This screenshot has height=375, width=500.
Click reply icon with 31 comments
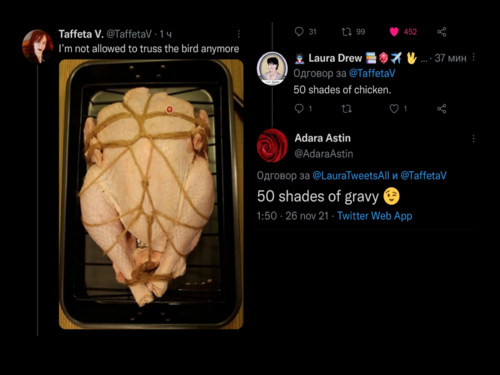coord(299,32)
